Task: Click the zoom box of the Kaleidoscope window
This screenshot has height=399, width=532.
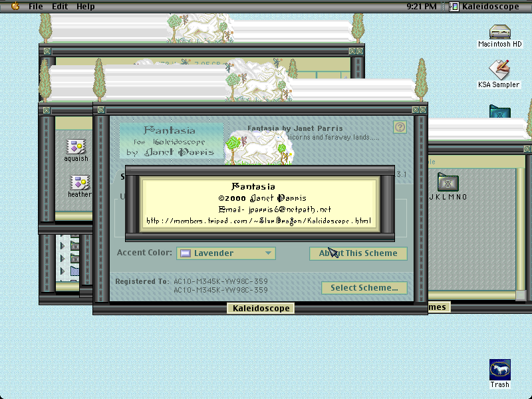Action: [x=415, y=110]
